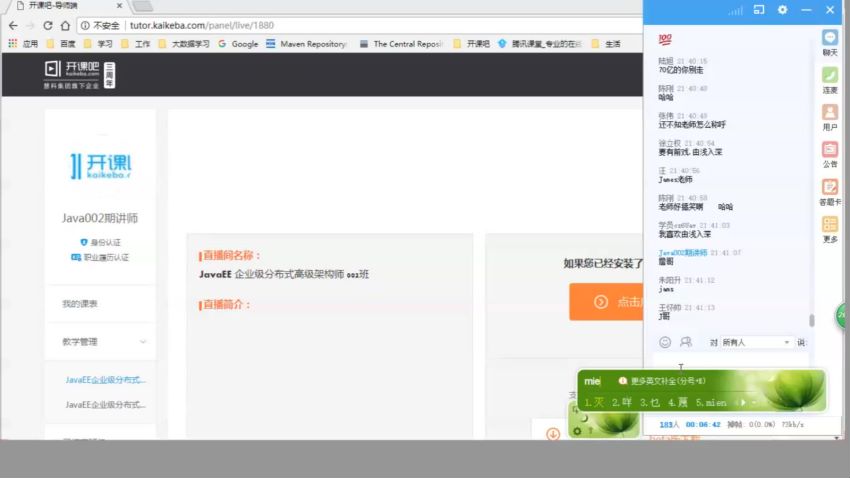Viewport: 850px width, 478px height.
Task: Click the private chat users icon
Action: (x=686, y=342)
